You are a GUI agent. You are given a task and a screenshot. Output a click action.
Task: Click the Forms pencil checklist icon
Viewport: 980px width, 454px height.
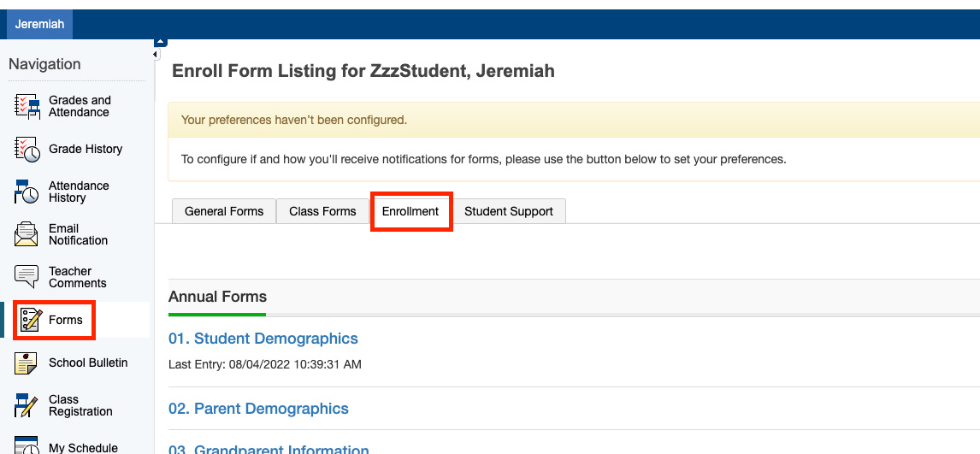point(30,320)
